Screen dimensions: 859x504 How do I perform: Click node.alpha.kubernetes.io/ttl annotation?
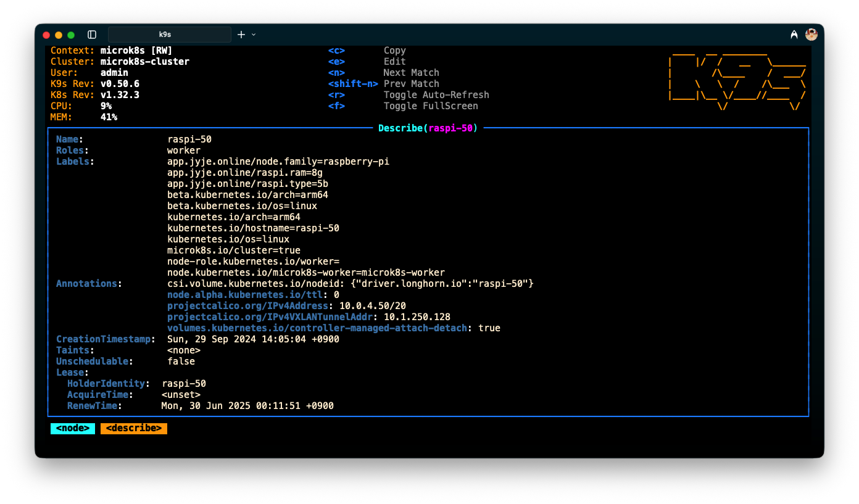coord(253,295)
